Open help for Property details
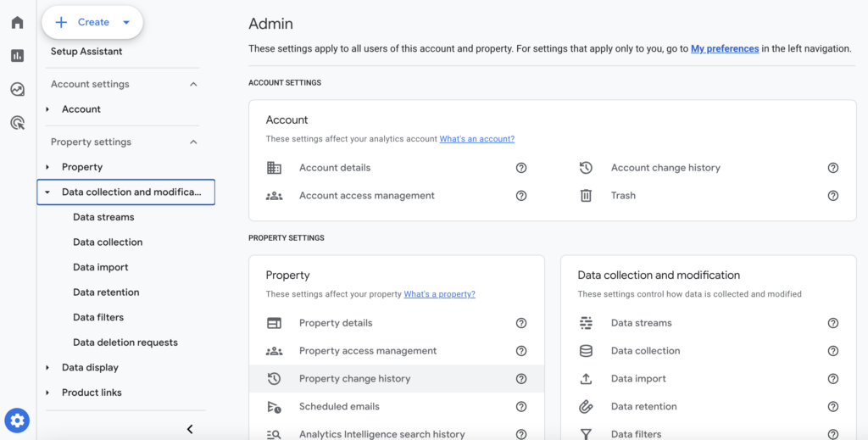The height and width of the screenshot is (440, 868). click(x=521, y=323)
